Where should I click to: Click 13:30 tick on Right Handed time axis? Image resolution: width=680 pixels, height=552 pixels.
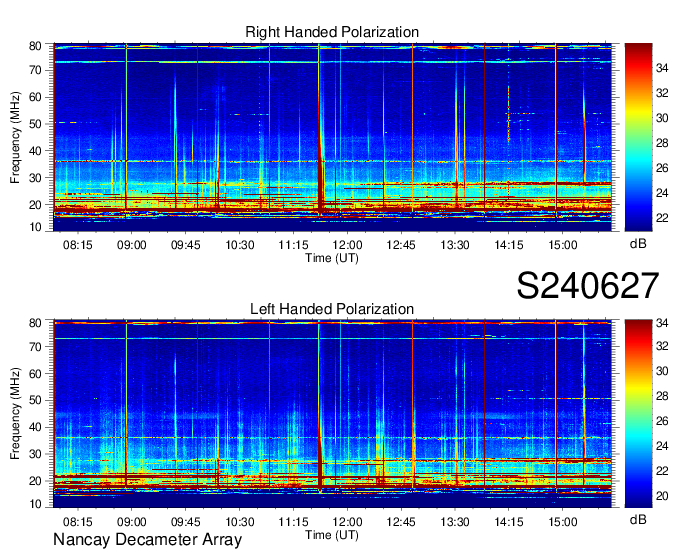point(455,245)
